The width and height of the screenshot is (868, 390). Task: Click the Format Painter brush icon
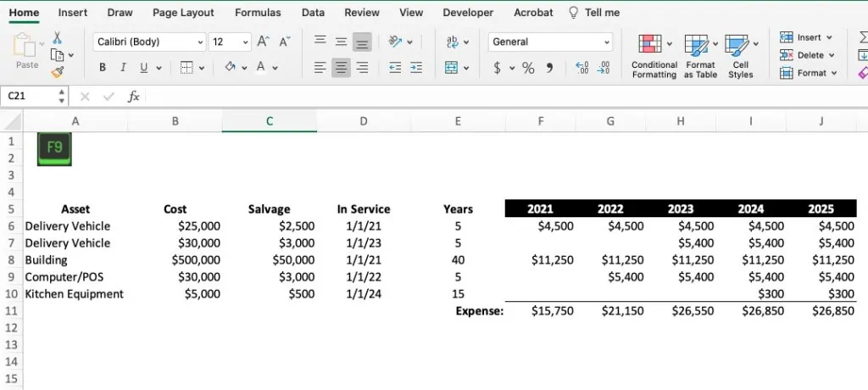click(x=57, y=72)
